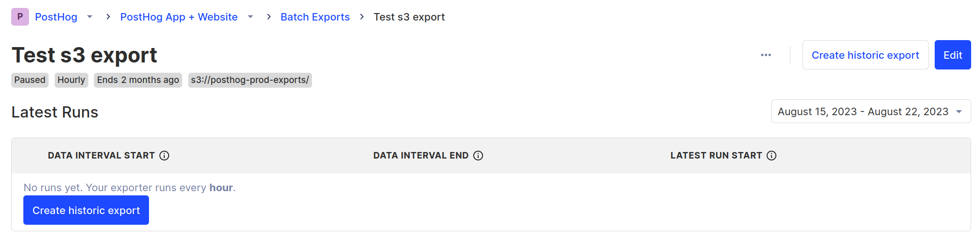980x242 pixels.
Task: Click the PostHog breadcrumb link
Action: coord(56,17)
